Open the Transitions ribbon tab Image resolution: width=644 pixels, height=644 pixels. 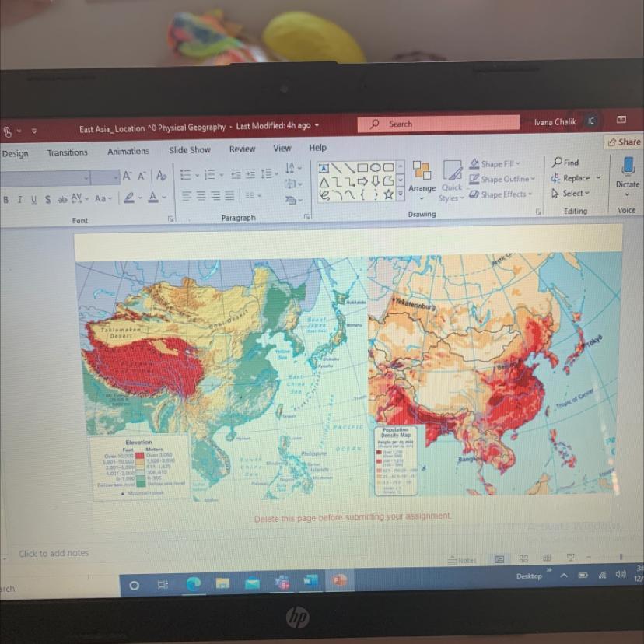pos(68,152)
